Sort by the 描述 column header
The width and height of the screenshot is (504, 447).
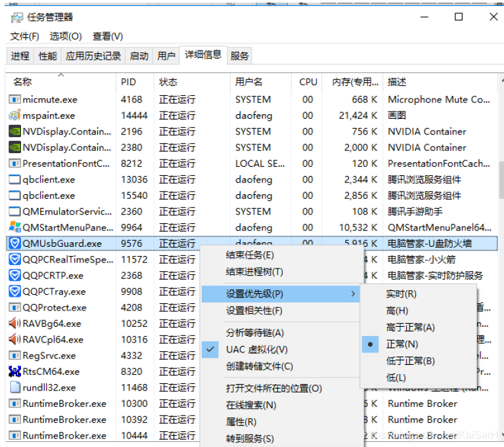[440, 82]
